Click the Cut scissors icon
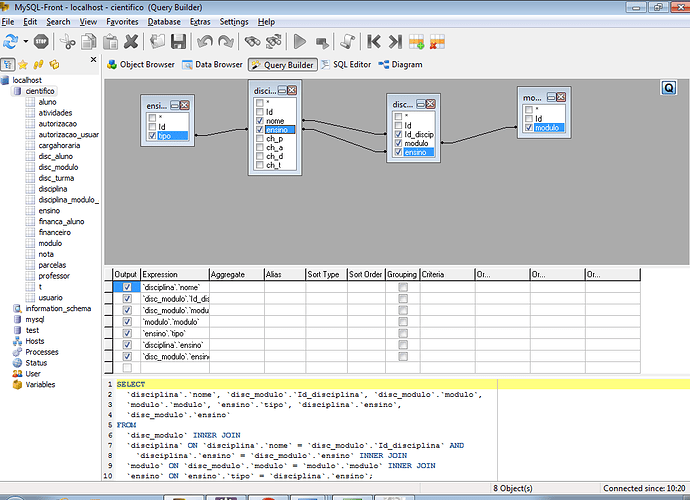The height and width of the screenshot is (500, 690). [67, 42]
